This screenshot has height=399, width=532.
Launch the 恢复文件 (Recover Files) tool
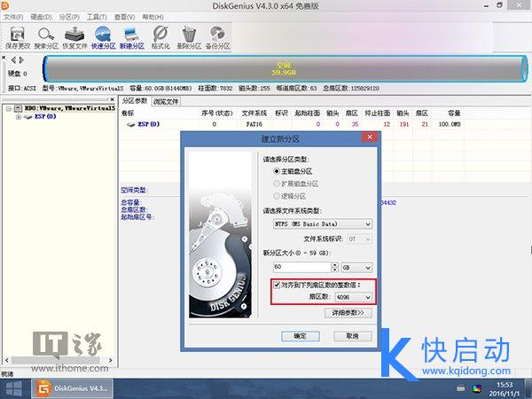[x=74, y=37]
